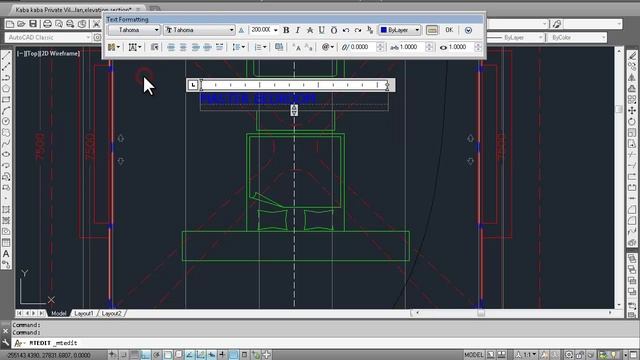The width and height of the screenshot is (640, 360).
Task: Toggle Ortho mode in status bar
Action: 146,355
